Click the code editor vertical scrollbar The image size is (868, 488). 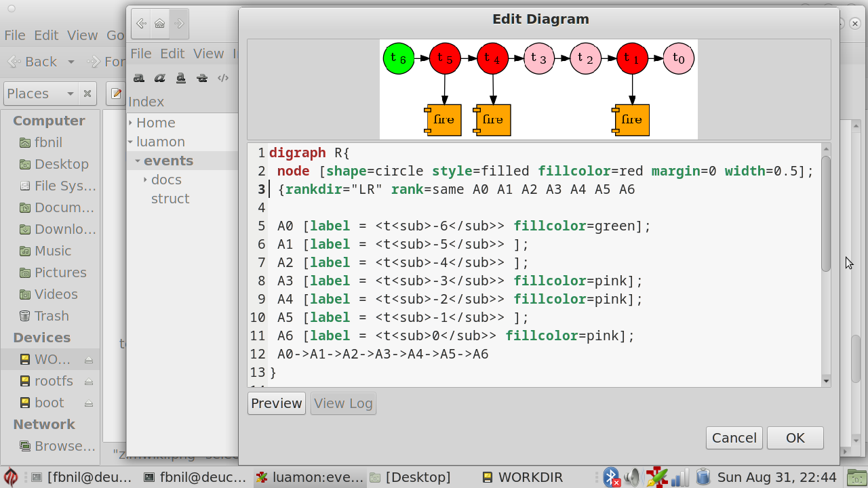[x=825, y=213]
